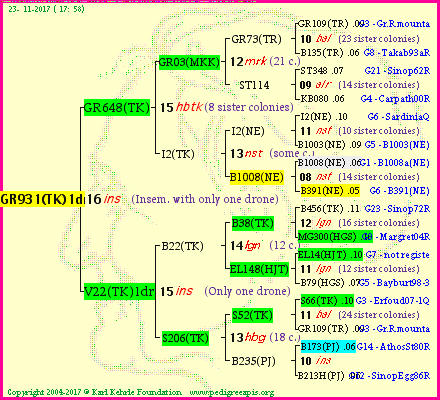This screenshot has width=440, height=400.
Task: Click the B456(TK) .11 entry
Action: [330, 209]
